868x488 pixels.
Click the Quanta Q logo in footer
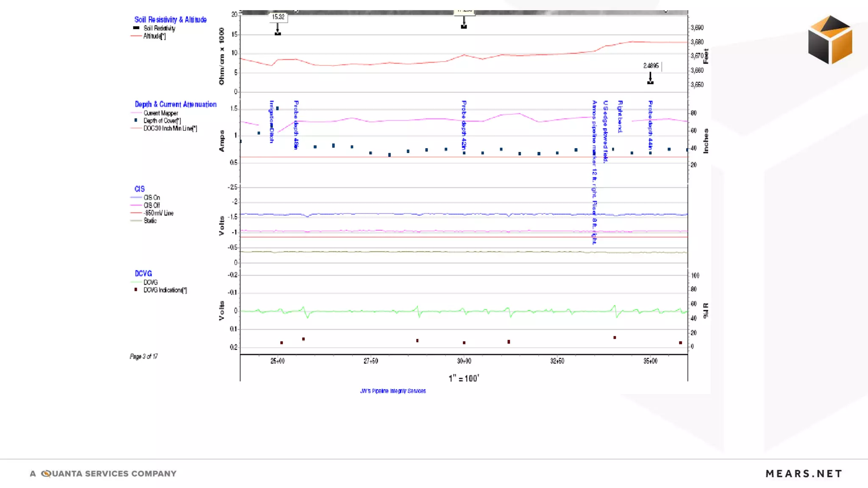tap(46, 474)
